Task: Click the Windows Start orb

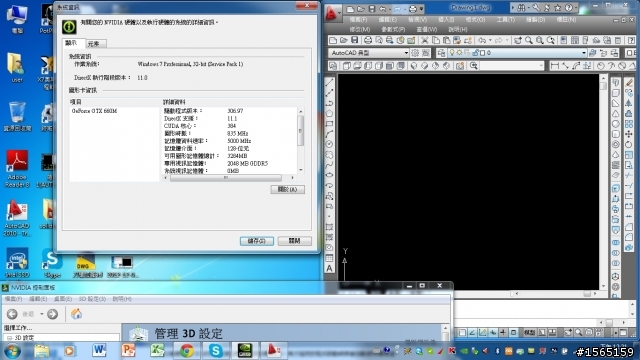Action: coord(12,351)
